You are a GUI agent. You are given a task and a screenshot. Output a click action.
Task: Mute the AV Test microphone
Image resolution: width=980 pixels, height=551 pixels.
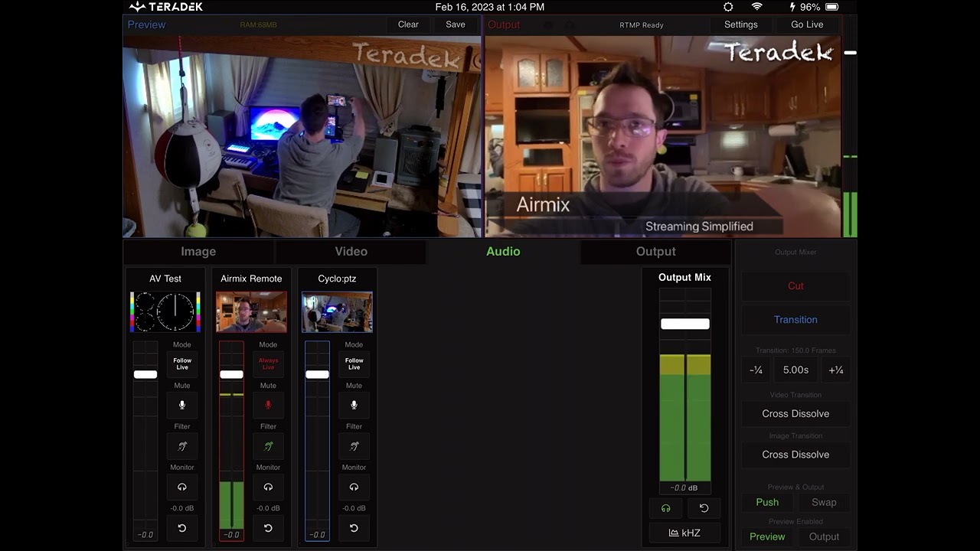(182, 405)
